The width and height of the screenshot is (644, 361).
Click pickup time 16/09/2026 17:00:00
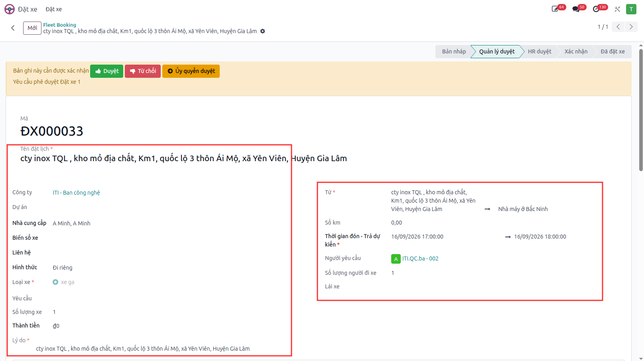[x=417, y=237]
